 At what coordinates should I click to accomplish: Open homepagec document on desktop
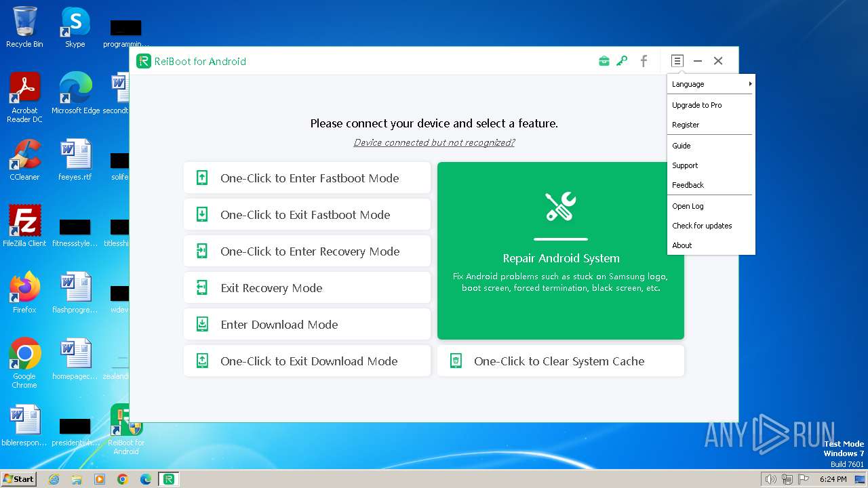pyautogui.click(x=75, y=359)
